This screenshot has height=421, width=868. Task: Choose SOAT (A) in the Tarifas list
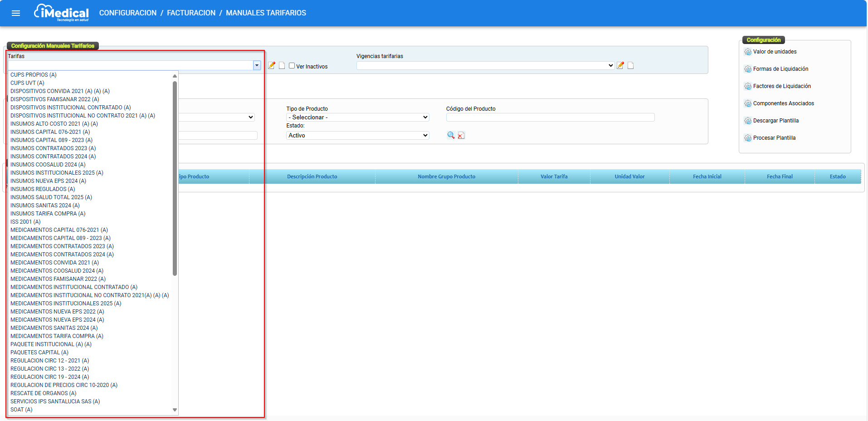21,410
